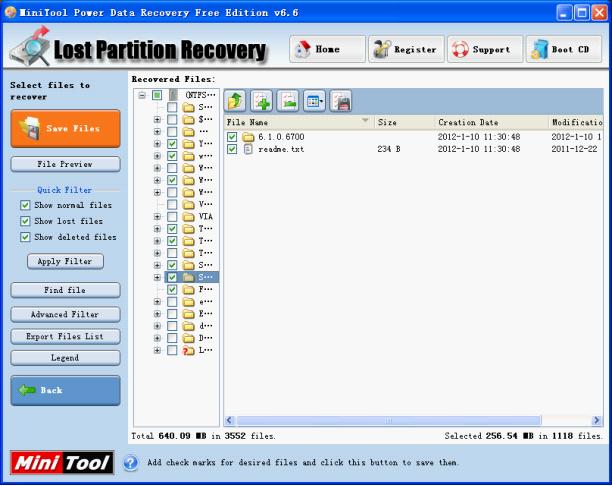
Task: Collapse the NTFS root tree node
Action: pyautogui.click(x=142, y=95)
